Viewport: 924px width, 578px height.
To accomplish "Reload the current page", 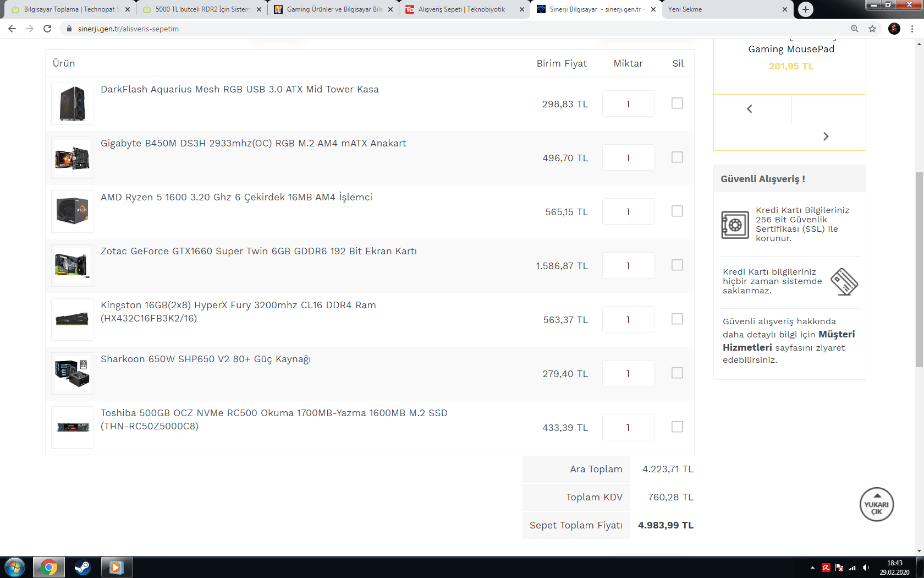I will pos(47,29).
